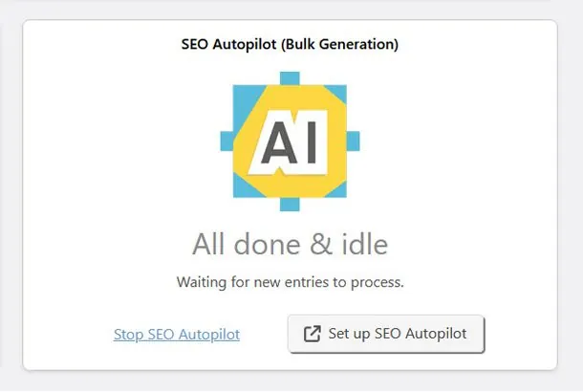Click the blue bottom-left corner of the logo

point(242,187)
